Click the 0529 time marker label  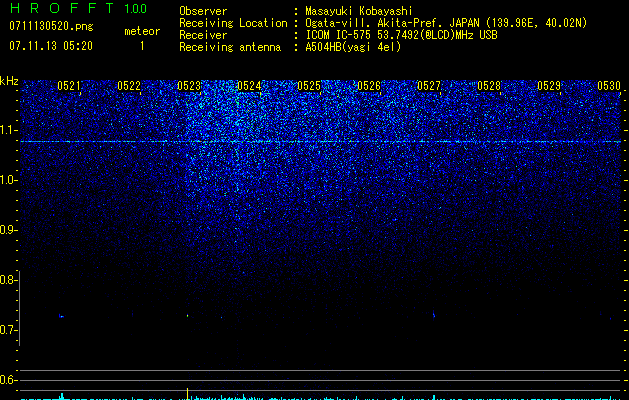(x=549, y=86)
